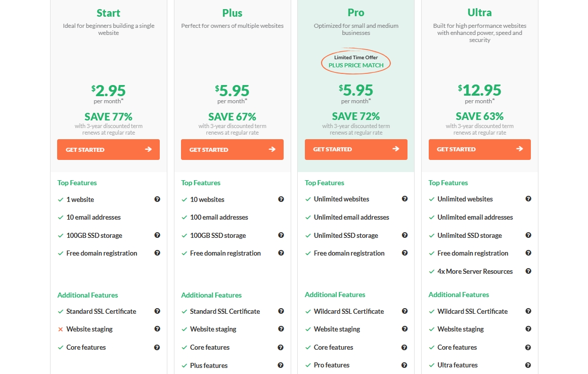588x374 pixels.
Task: Click help icon beside Plus features
Action: click(281, 365)
